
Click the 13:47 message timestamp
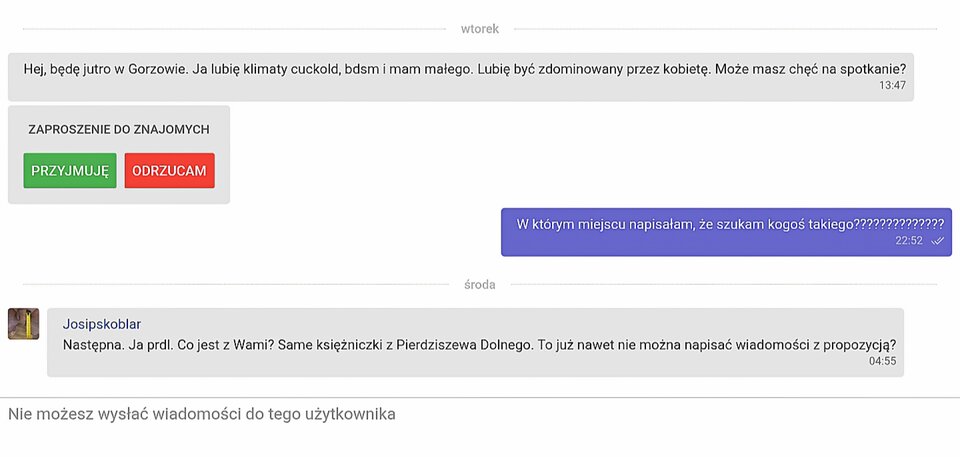892,86
